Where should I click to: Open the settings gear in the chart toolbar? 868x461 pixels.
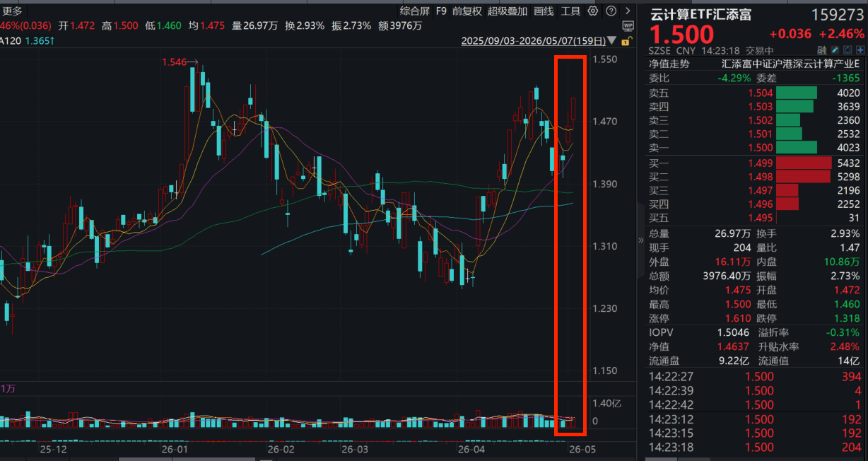click(x=592, y=11)
